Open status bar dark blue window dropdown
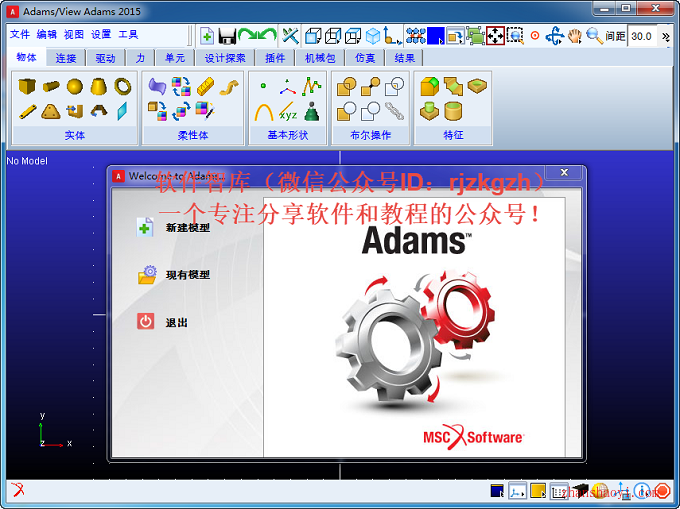The height and width of the screenshot is (509, 680). click(497, 491)
